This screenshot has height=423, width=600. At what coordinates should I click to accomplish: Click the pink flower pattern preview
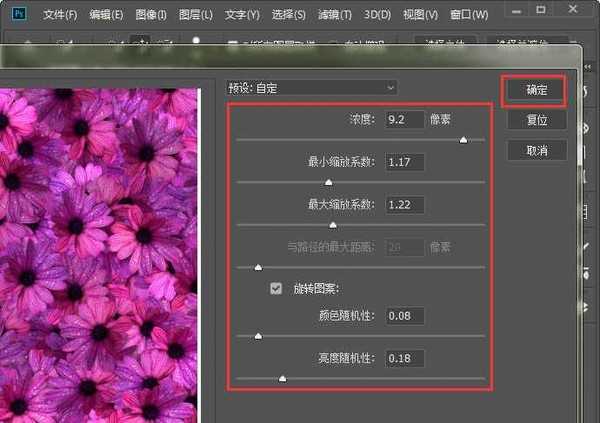pos(100,250)
